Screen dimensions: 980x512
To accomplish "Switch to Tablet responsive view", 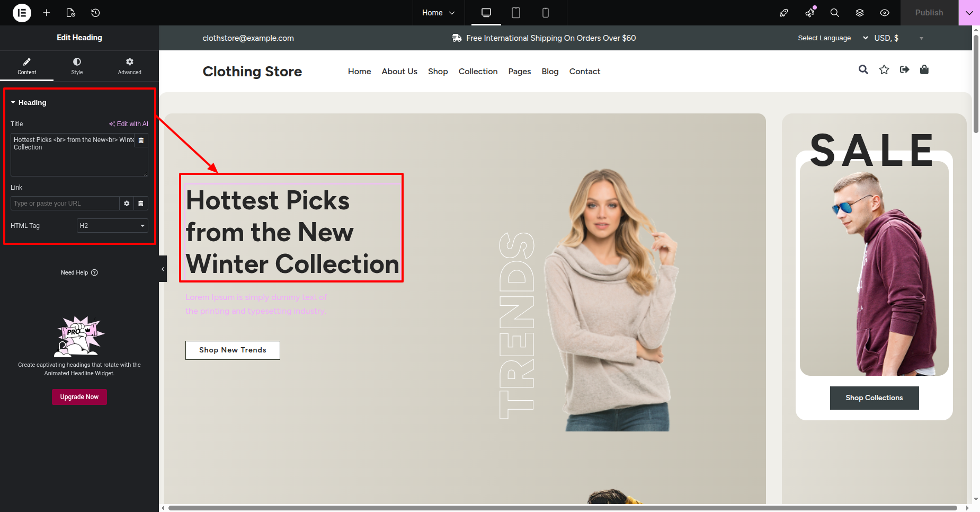I will tap(515, 13).
